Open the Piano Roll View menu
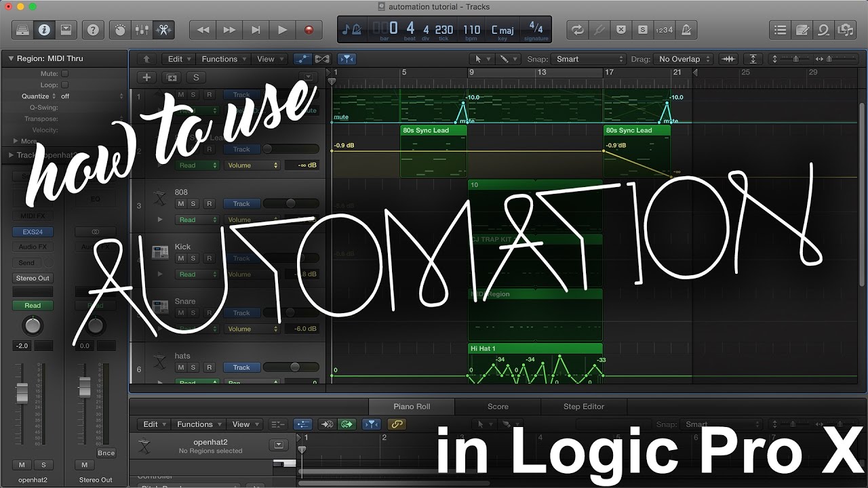The width and height of the screenshot is (868, 488). pyautogui.click(x=245, y=424)
